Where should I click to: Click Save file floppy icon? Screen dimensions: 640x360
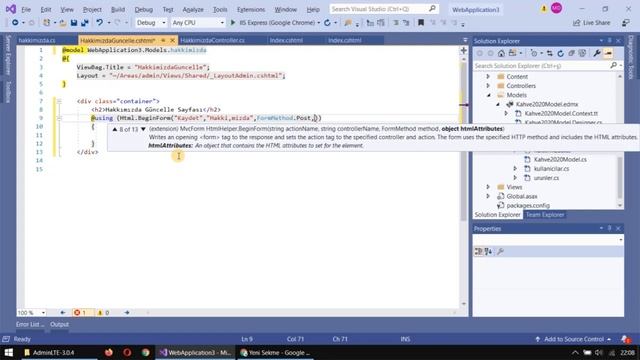pos(74,23)
